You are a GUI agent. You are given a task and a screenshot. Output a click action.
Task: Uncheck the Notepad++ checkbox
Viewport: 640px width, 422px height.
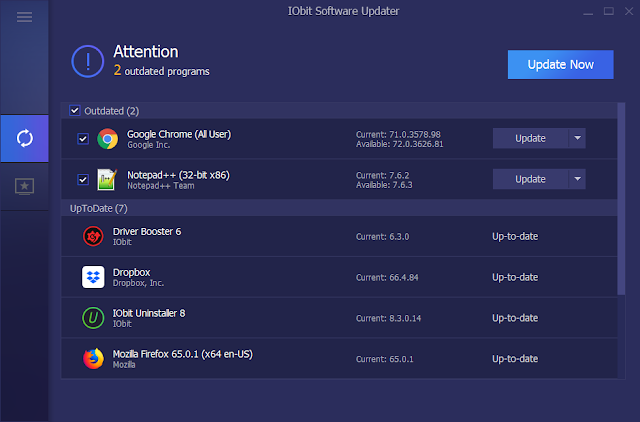[83, 180]
